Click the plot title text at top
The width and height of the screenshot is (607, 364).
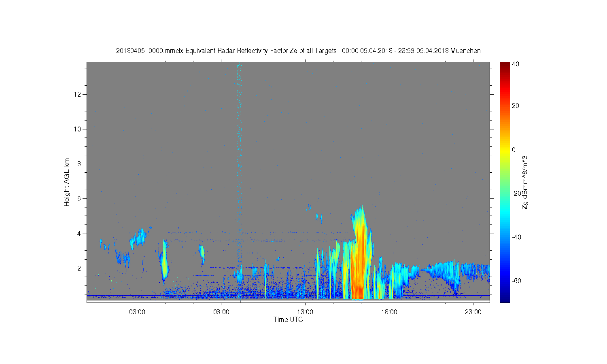pos(298,51)
